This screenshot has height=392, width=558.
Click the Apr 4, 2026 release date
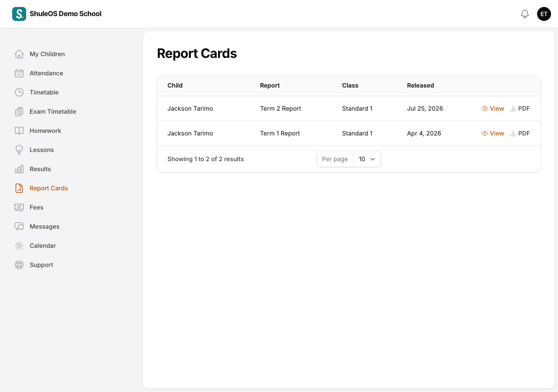pos(424,133)
